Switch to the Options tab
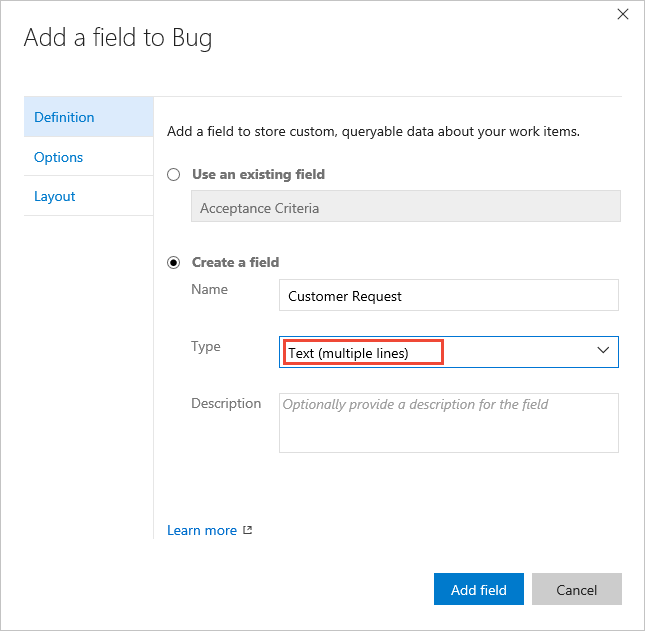The image size is (645, 631). pos(89,157)
